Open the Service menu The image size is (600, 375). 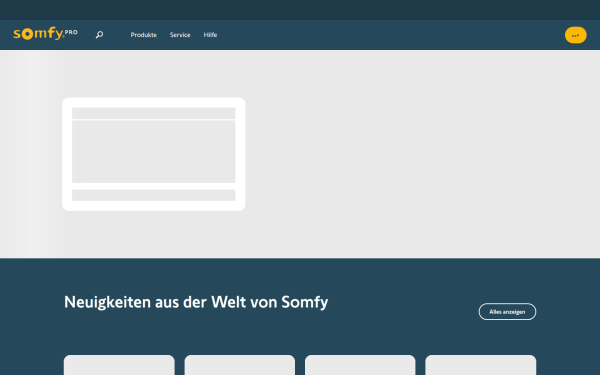[x=180, y=35]
